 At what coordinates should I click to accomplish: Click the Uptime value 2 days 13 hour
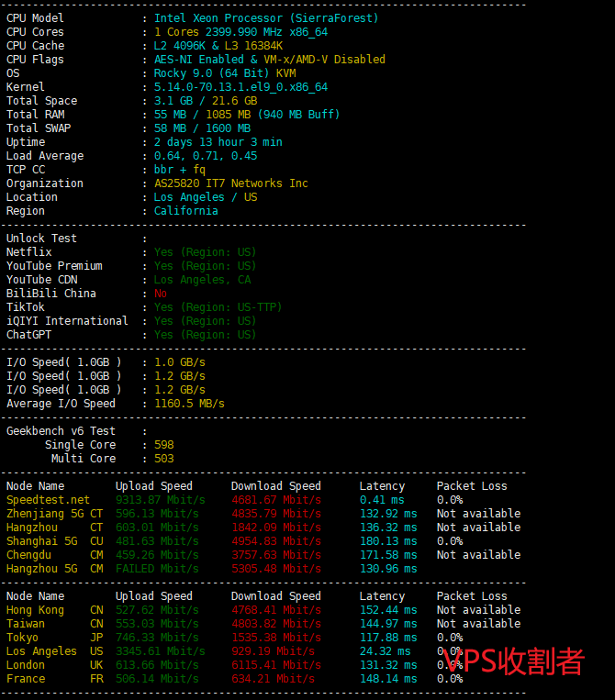click(x=218, y=142)
